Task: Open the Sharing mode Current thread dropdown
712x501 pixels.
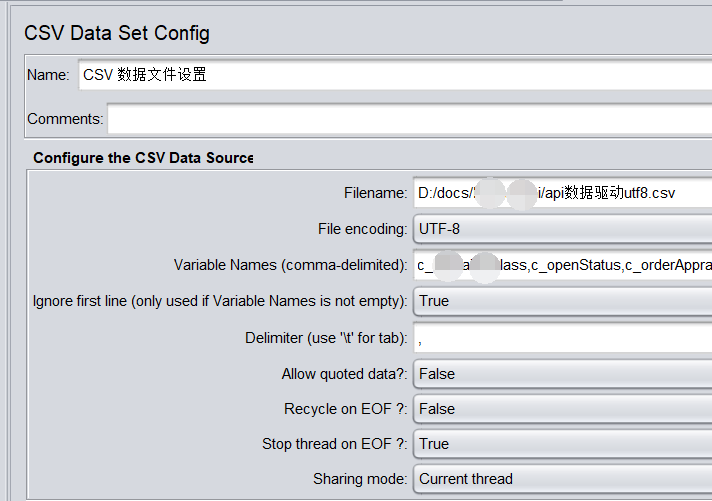Action: tap(562, 479)
